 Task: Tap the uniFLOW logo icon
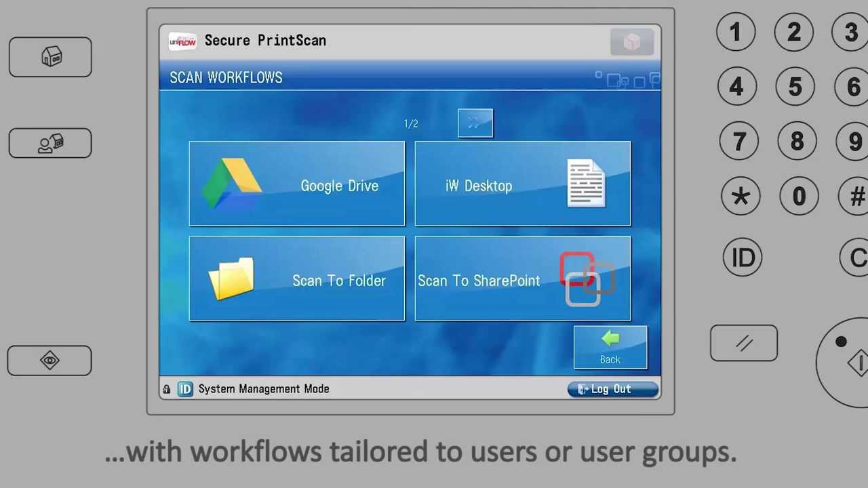pos(182,41)
